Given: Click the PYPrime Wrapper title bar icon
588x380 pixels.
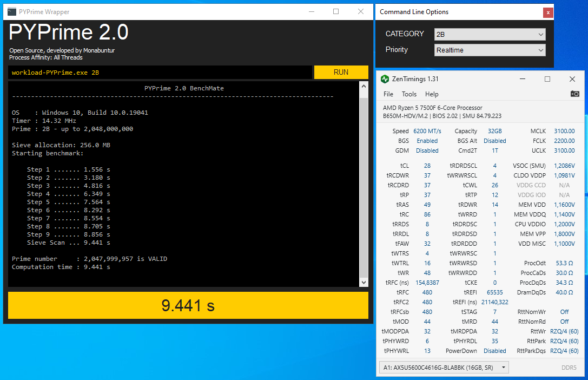Looking at the screenshot, I should [11, 11].
